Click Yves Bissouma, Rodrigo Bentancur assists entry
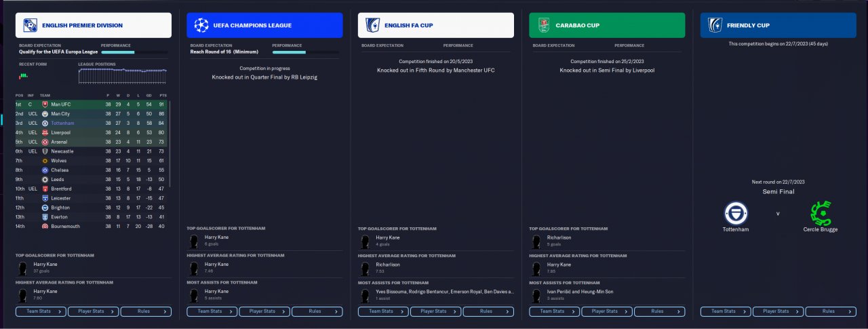Viewport: 868px width, 329px height. [x=445, y=290]
